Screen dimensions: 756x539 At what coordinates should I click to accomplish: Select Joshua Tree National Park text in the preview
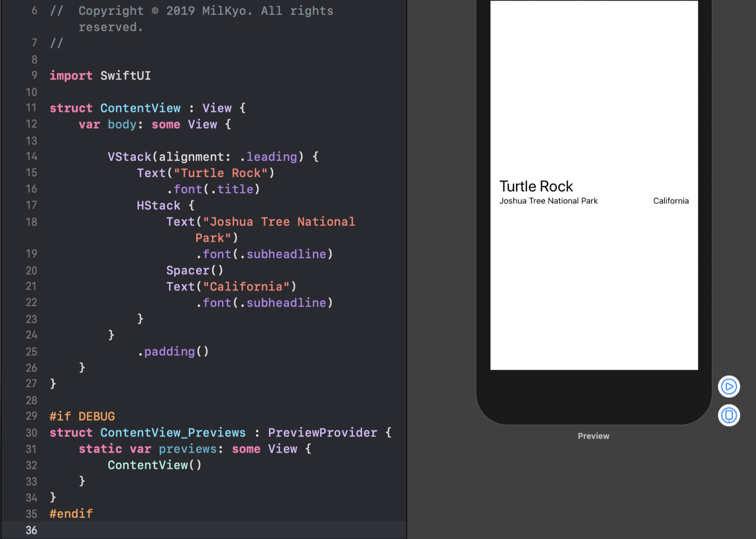(548, 201)
